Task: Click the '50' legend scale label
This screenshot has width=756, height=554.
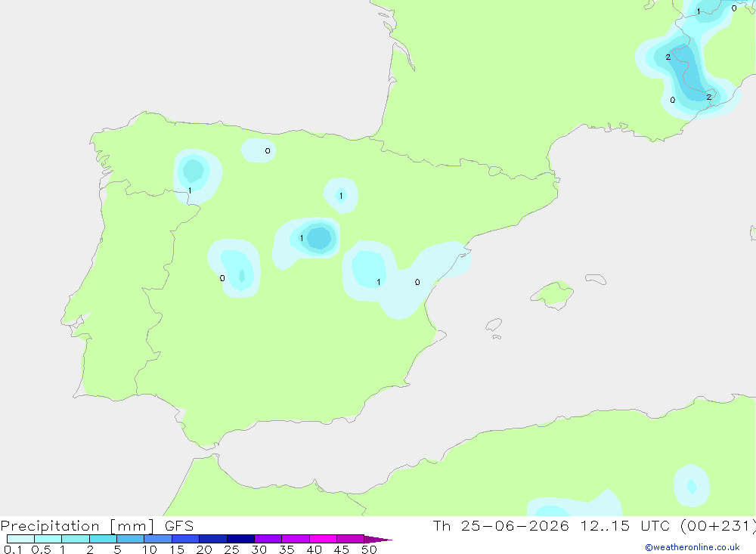Action: click(x=369, y=549)
